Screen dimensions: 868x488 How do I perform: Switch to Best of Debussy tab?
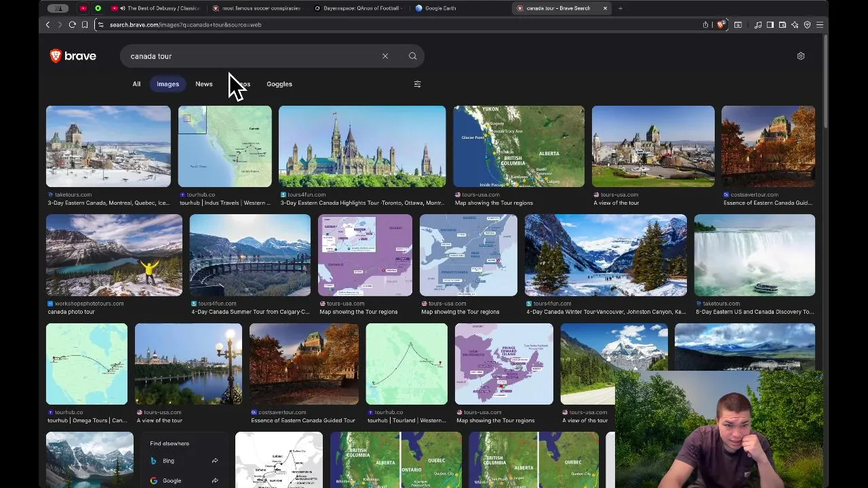(155, 8)
